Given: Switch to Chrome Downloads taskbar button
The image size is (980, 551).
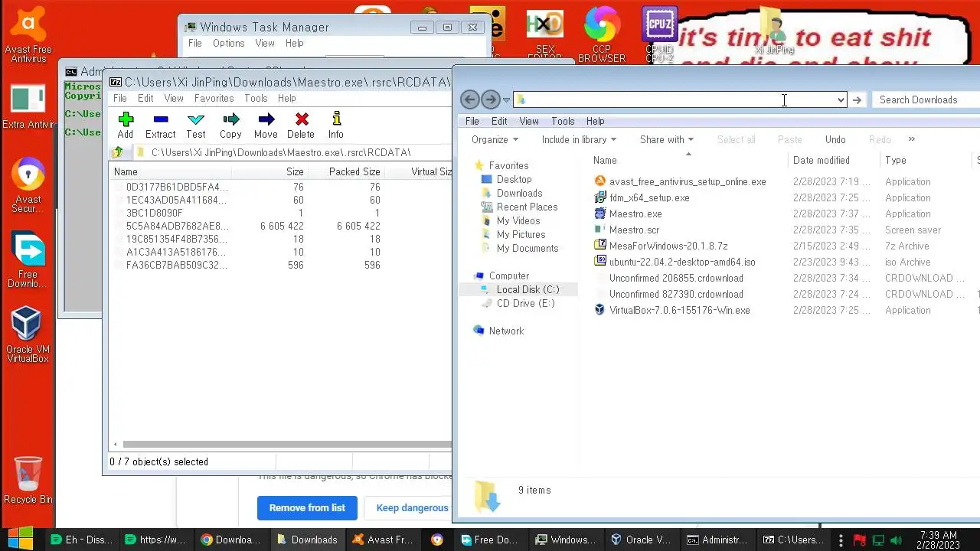Looking at the screenshot, I should tap(231, 540).
